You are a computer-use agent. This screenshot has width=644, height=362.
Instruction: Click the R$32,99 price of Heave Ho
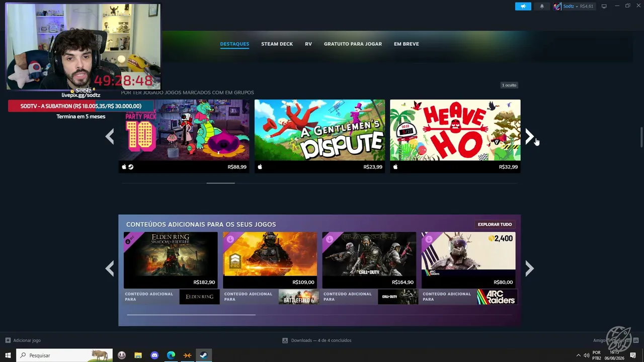[508, 167]
